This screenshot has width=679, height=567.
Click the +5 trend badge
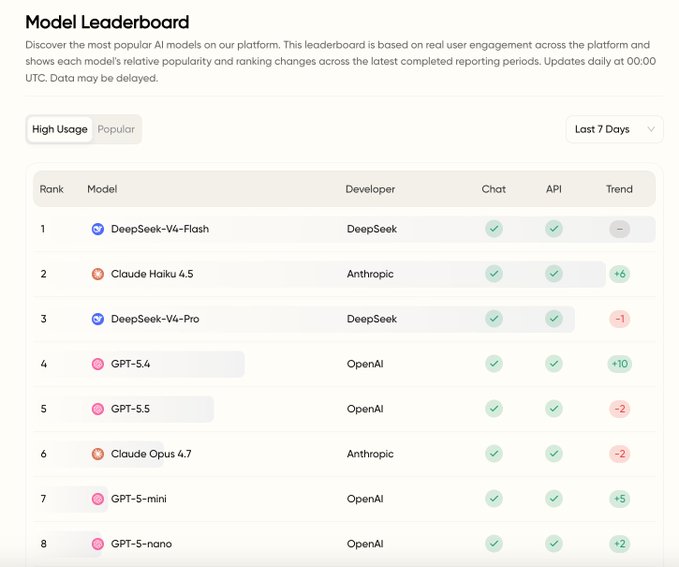coord(620,499)
